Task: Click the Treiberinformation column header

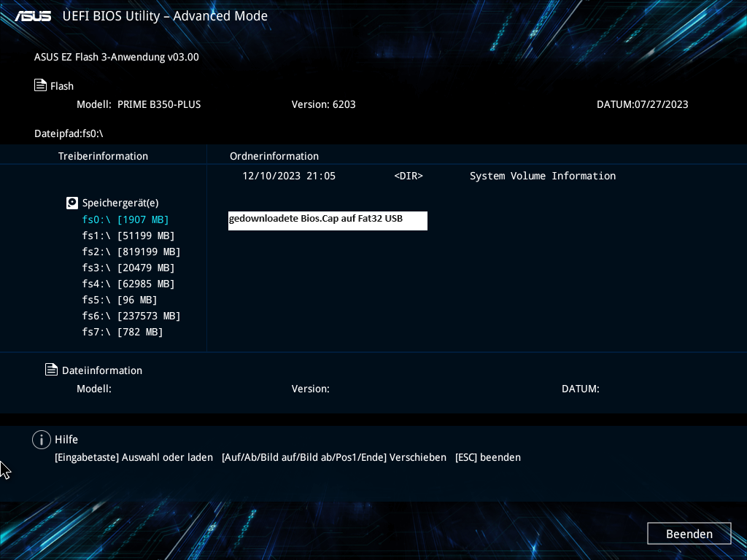Action: click(x=103, y=156)
